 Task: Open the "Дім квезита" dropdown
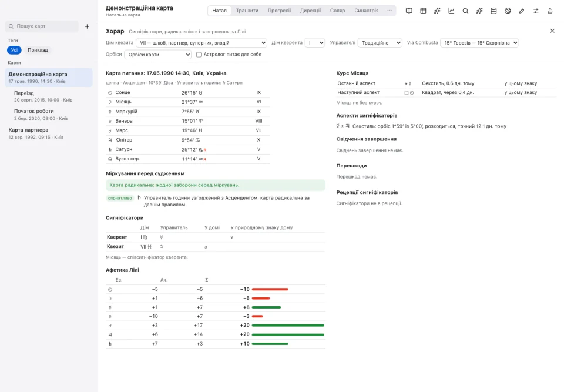pyautogui.click(x=202, y=43)
